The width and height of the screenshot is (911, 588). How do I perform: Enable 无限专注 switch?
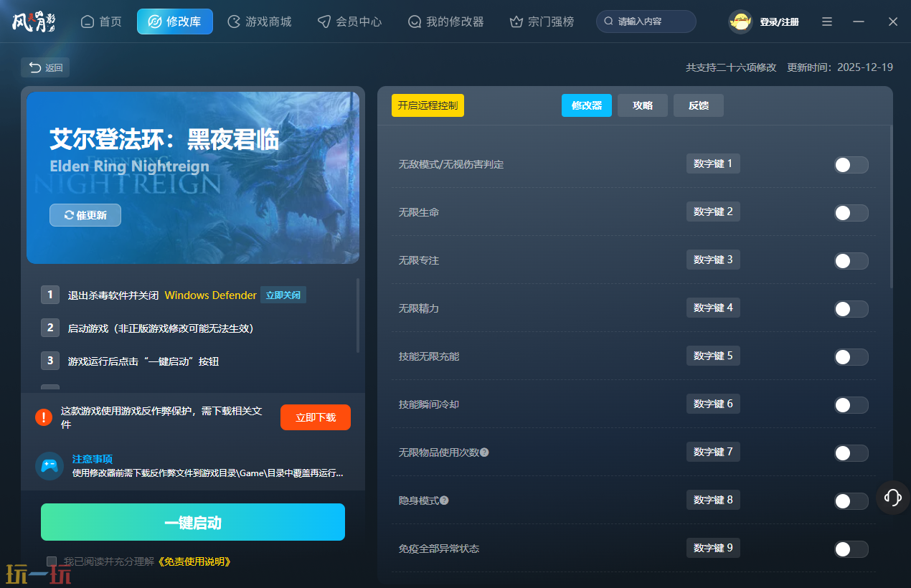(851, 261)
